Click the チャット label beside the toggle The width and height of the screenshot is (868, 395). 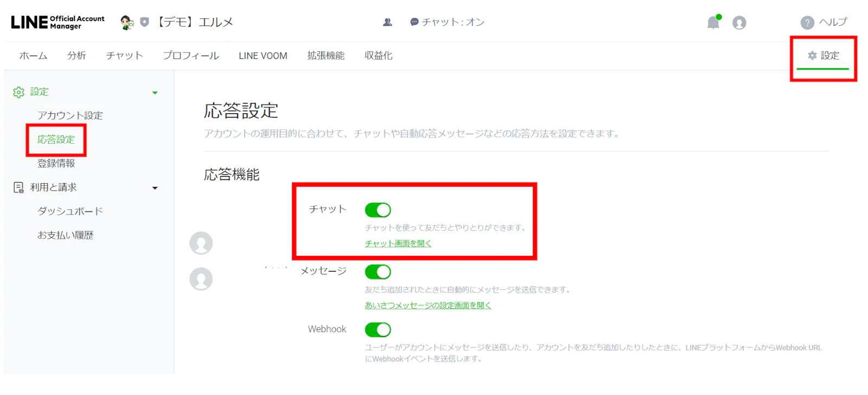coord(328,209)
